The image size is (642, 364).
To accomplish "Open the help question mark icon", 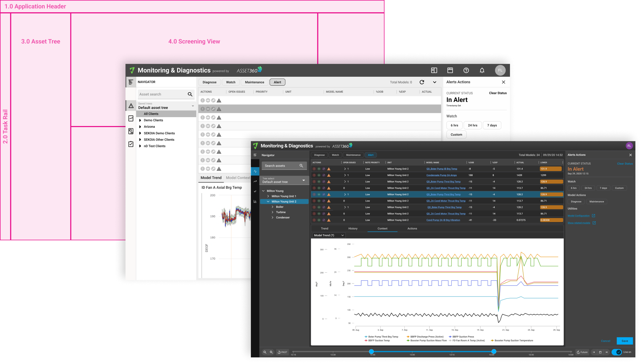I will click(466, 70).
